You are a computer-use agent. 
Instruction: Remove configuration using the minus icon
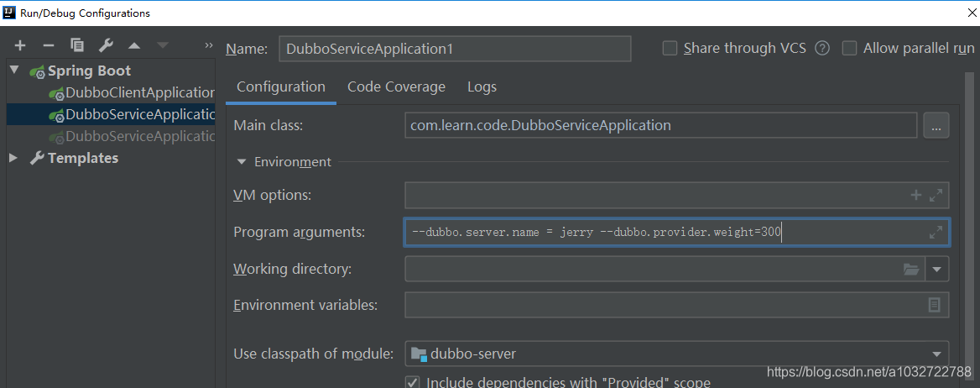point(49,45)
